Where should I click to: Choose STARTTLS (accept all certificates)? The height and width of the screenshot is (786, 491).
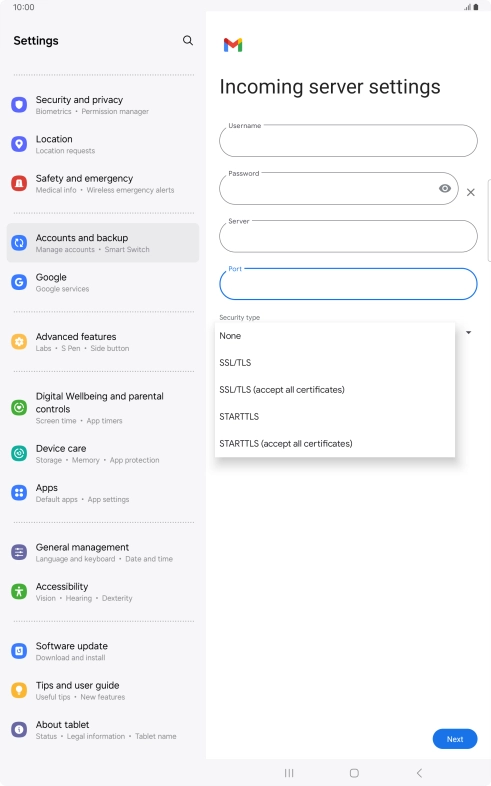[x=335, y=444]
